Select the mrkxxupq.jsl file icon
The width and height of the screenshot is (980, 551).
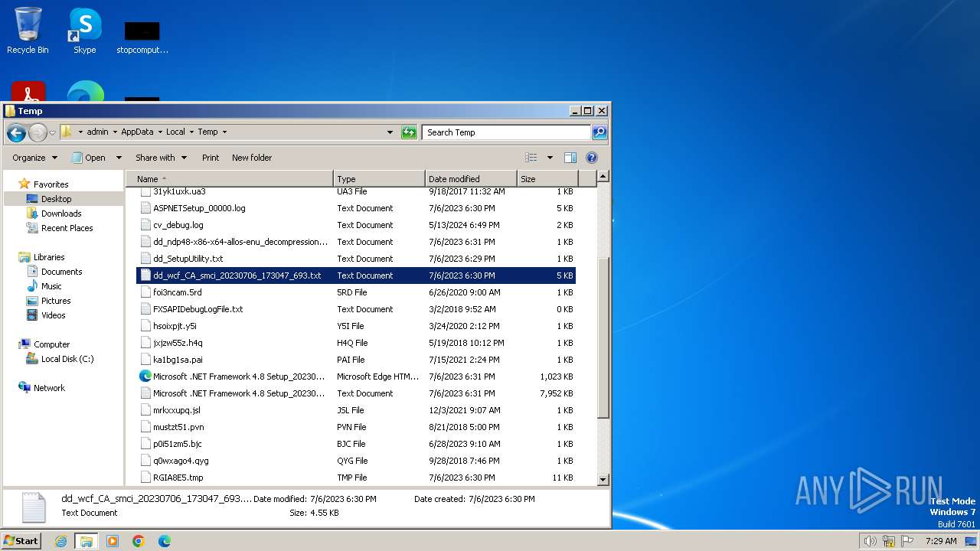[146, 410]
